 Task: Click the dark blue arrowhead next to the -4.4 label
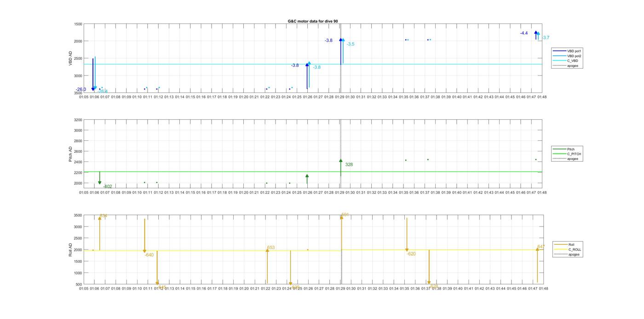536,33
